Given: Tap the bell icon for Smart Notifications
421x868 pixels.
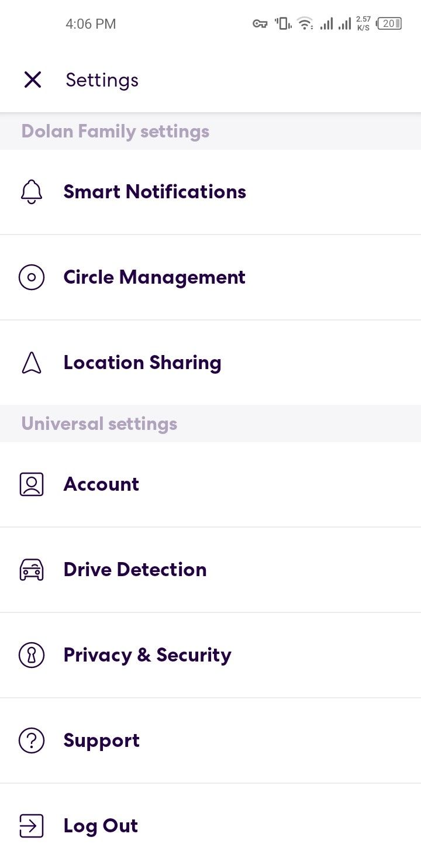Looking at the screenshot, I should click(x=32, y=192).
